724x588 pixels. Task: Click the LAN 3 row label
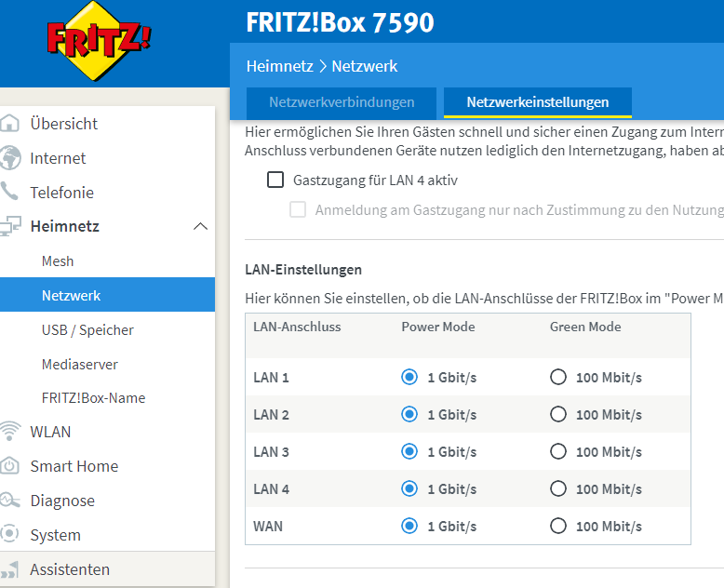(271, 452)
